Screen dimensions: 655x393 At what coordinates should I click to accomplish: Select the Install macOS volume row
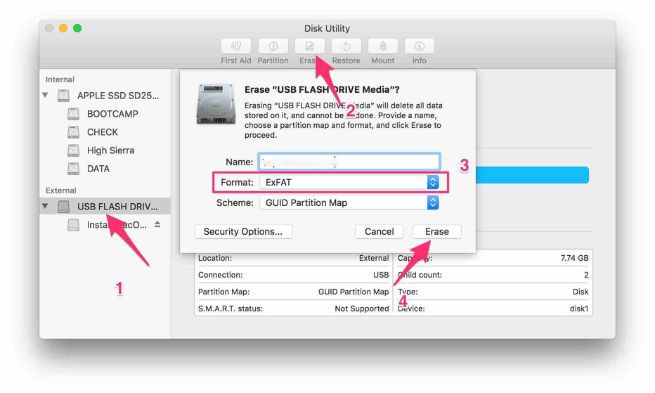click(x=105, y=225)
